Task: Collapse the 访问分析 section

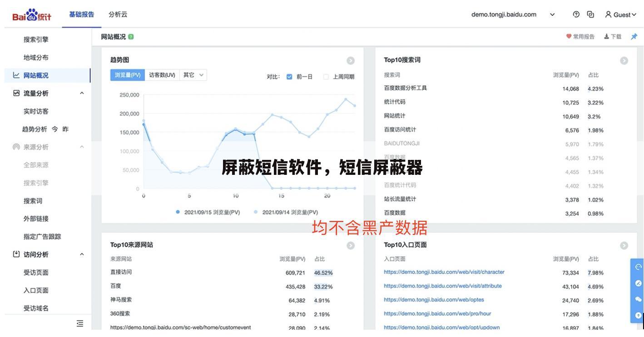Action: [82, 254]
